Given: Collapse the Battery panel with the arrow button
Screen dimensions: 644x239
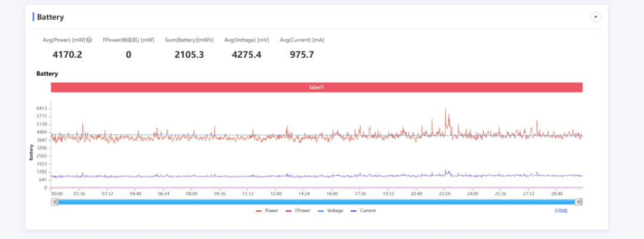Looking at the screenshot, I should pos(595,17).
